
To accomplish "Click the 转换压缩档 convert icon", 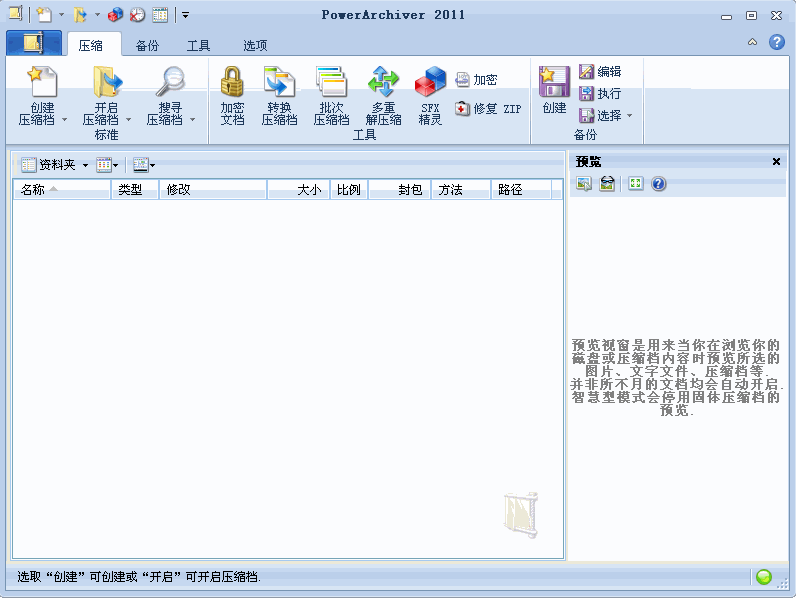I will 279,81.
